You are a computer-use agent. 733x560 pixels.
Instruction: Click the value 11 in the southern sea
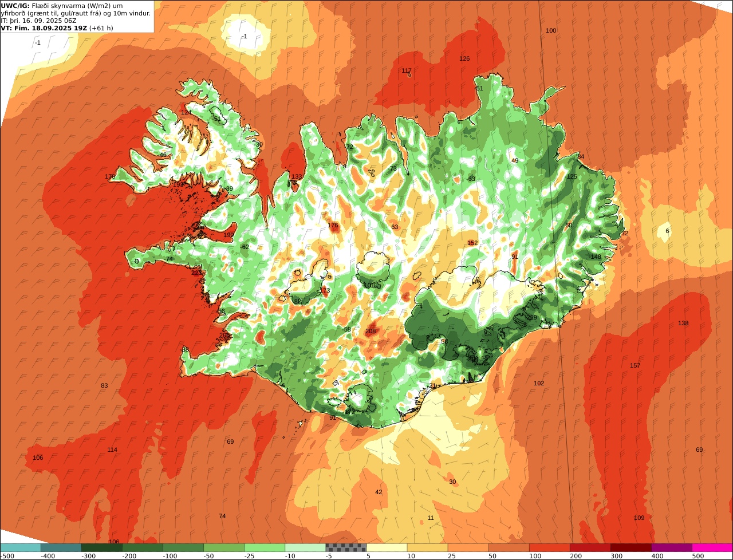tap(431, 518)
